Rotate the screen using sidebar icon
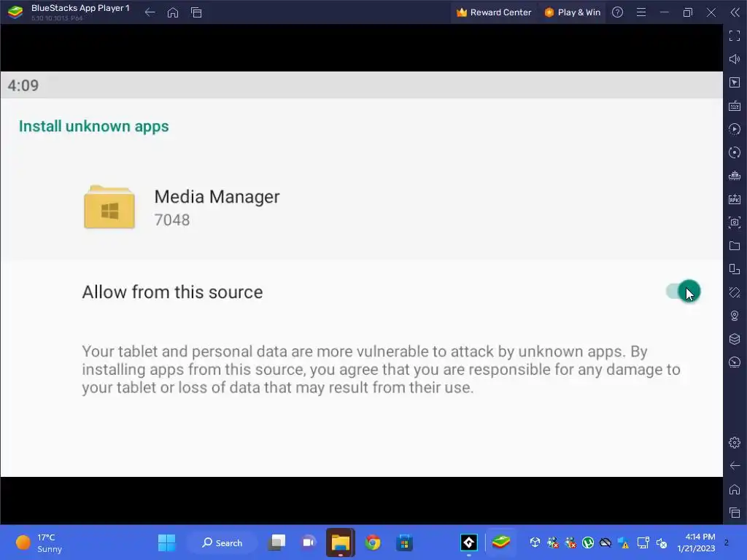This screenshot has height=560, width=747. pos(735,292)
